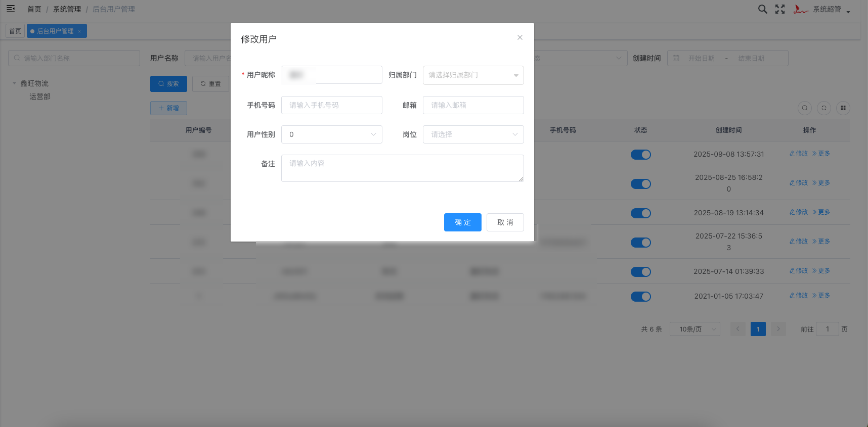Select 鑫旺物流 in the department tree

[x=34, y=83]
